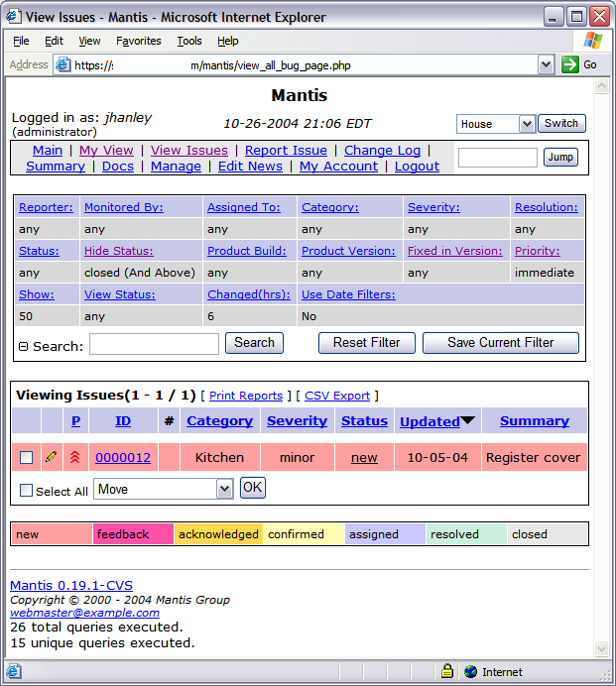Viewport: 616px width, 686px height.
Task: Collapse the Search filter section minus toggle
Action: pos(23,347)
